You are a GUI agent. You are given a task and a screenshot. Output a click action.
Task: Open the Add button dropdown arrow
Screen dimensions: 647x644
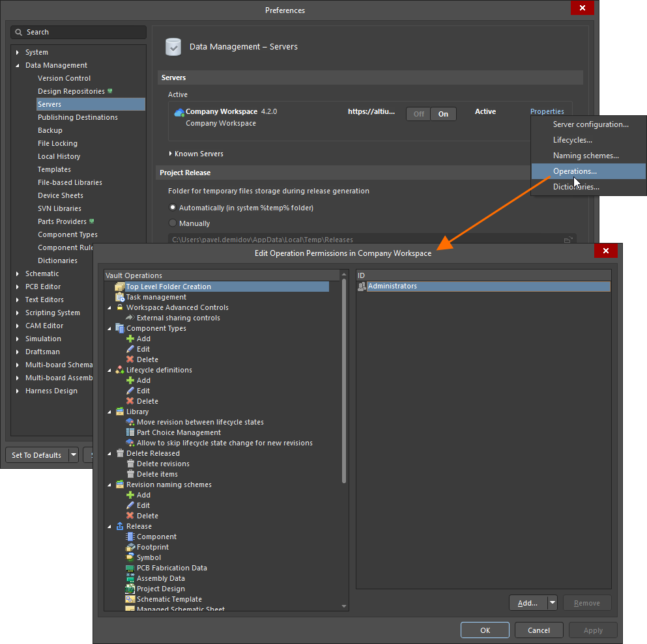click(552, 603)
